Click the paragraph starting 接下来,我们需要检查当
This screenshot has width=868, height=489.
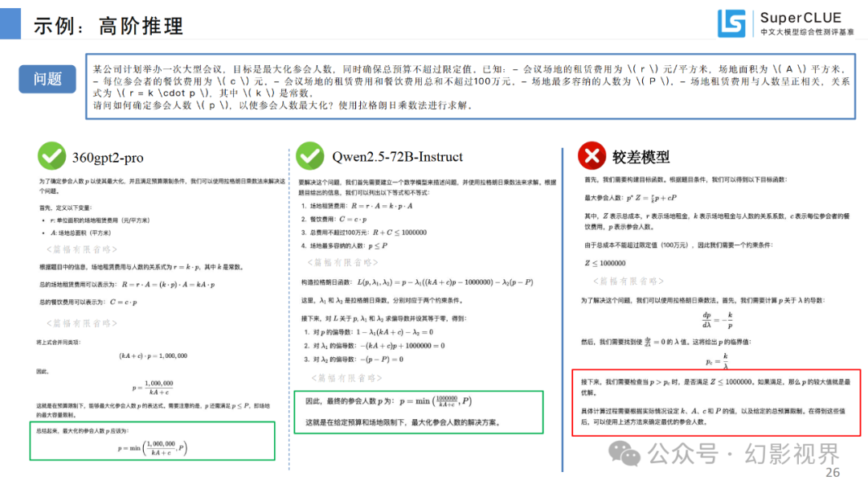tap(715, 387)
